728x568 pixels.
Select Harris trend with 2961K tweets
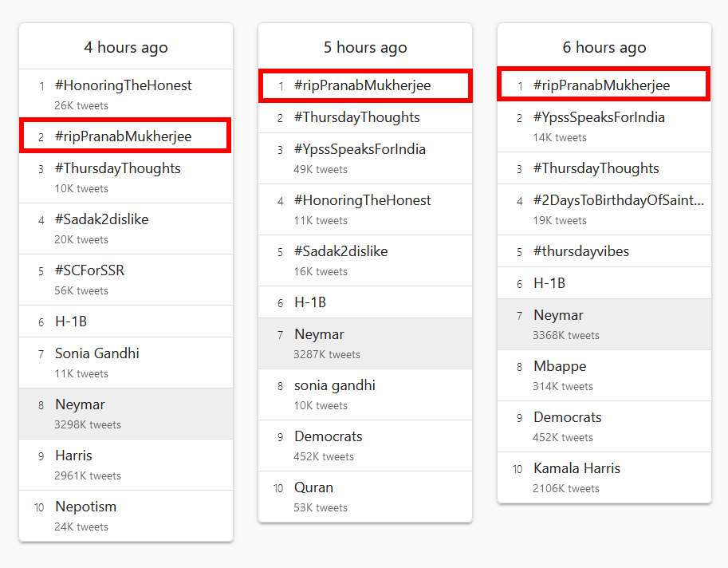(x=73, y=456)
